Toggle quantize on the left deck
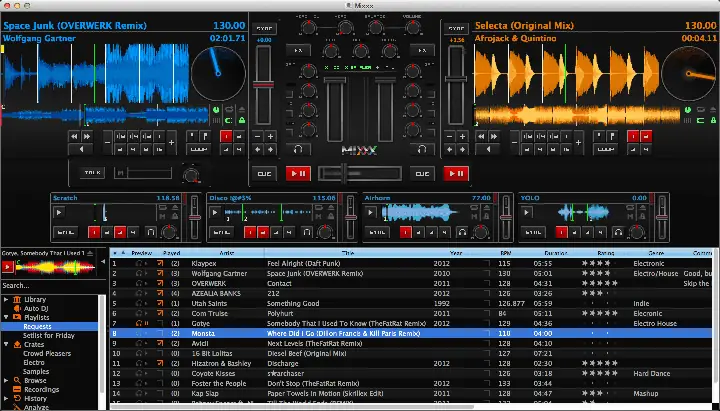720x411 pixels. (x=228, y=120)
